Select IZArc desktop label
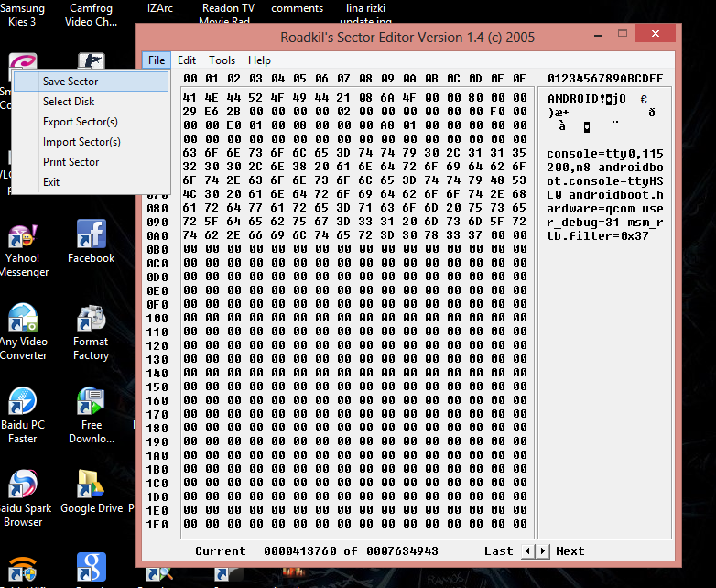Image resolution: width=716 pixels, height=588 pixels. click(160, 8)
